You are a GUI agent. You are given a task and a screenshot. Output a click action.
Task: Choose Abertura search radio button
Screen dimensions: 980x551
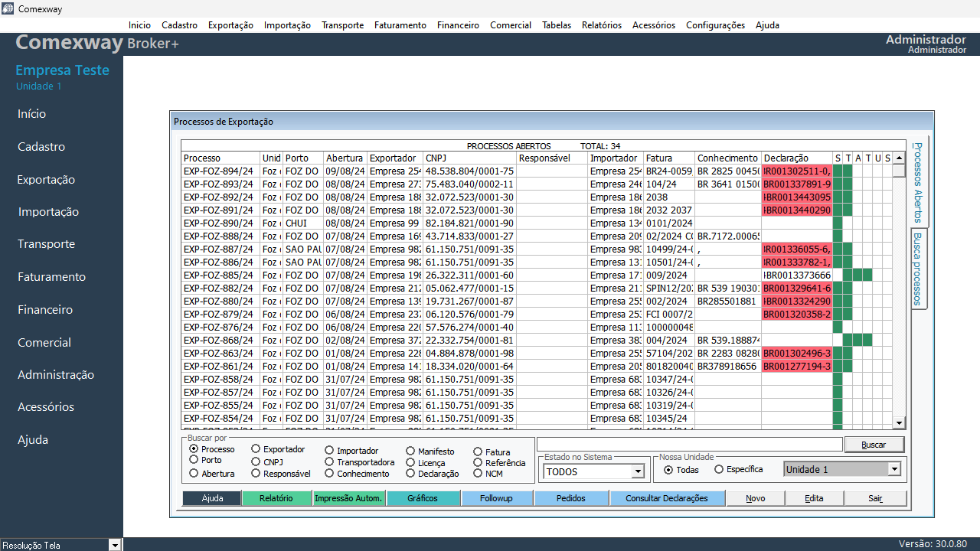[x=194, y=473]
